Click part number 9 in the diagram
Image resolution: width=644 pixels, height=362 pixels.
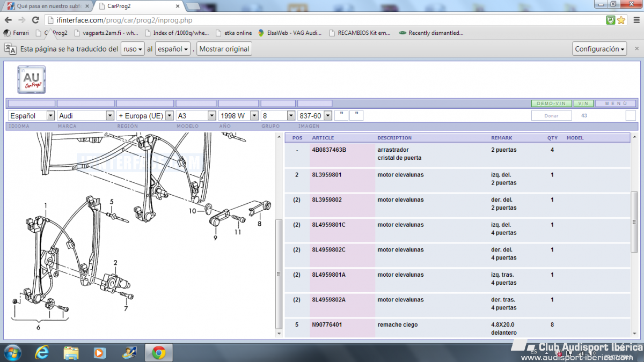pos(215,238)
